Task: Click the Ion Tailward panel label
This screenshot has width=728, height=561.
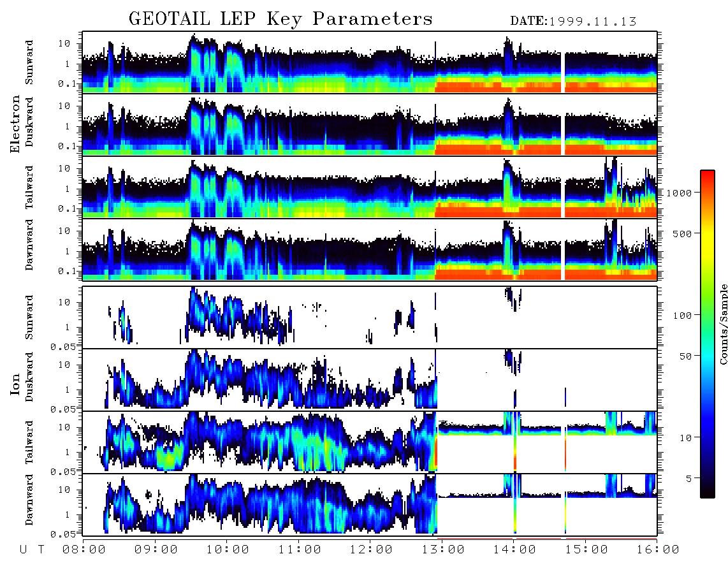Action: (29, 442)
